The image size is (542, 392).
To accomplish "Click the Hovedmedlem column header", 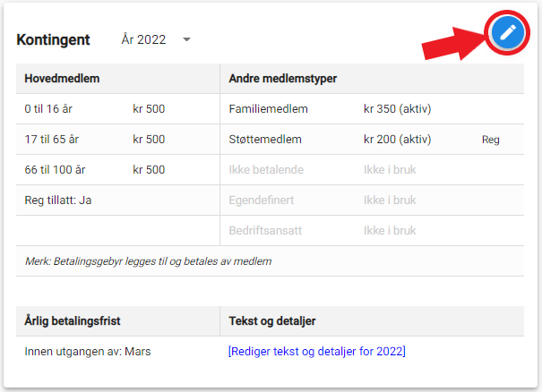I will tap(62, 79).
